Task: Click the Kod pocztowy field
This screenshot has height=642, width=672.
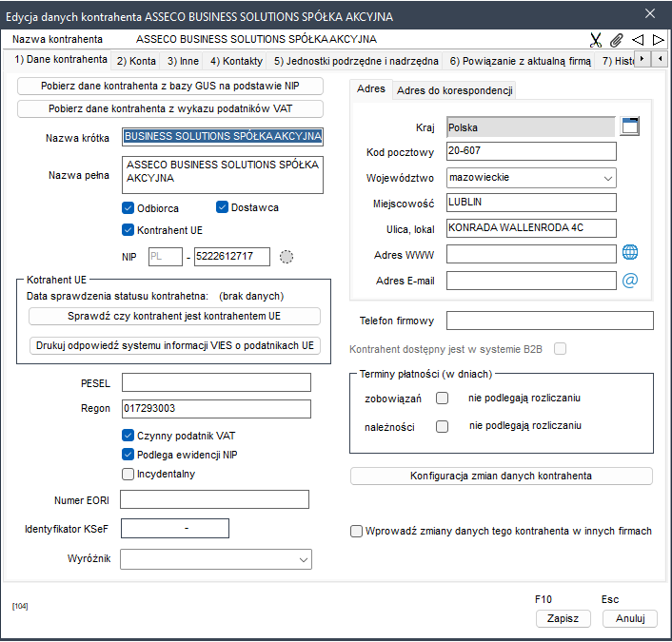Action: 531,151
